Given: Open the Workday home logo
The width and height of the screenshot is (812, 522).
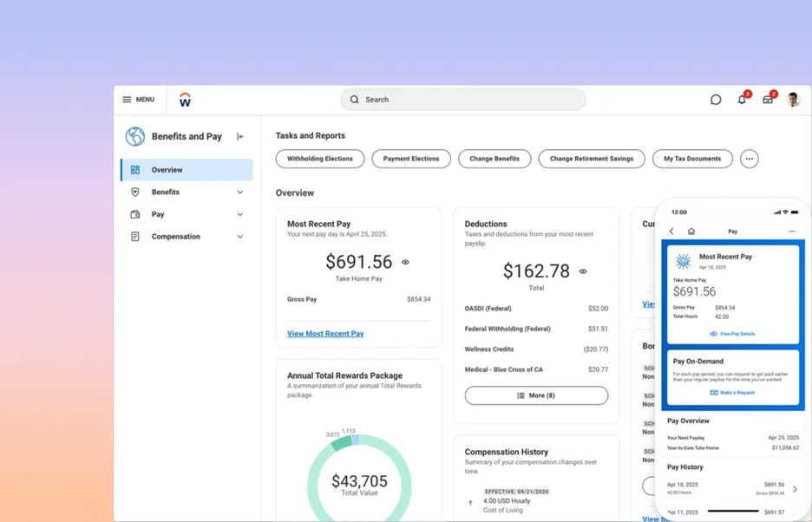Looking at the screenshot, I should coord(184,100).
